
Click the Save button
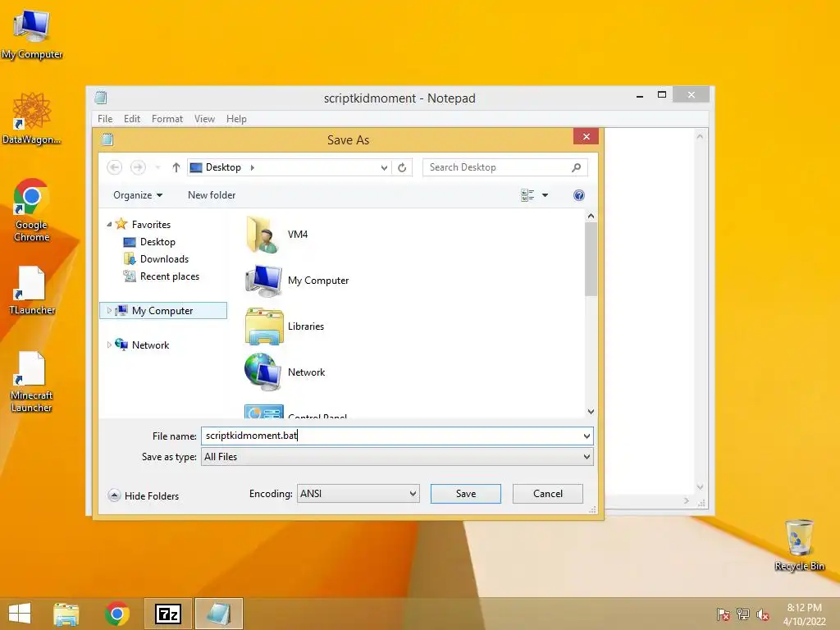pyautogui.click(x=466, y=493)
